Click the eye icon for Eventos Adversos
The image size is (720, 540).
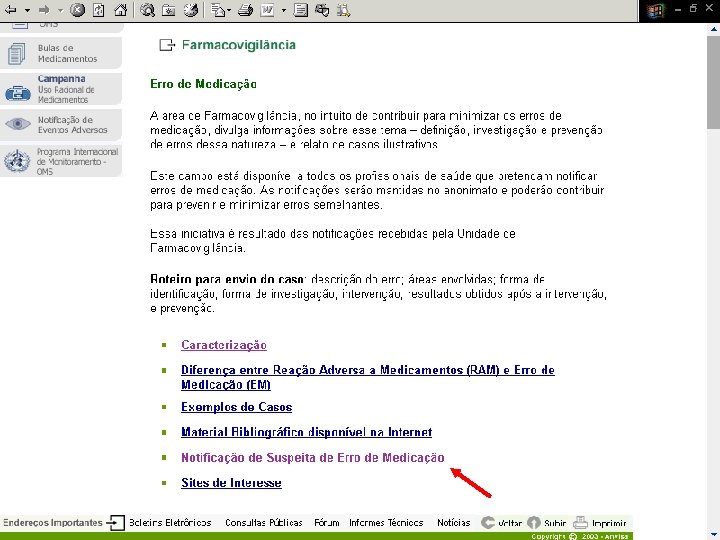point(18,124)
